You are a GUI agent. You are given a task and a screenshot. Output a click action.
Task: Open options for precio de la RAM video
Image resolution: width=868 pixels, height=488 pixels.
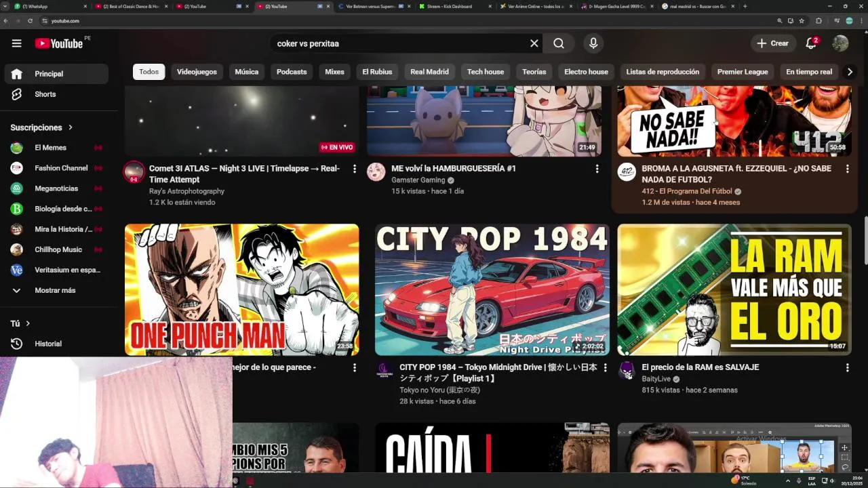point(847,367)
